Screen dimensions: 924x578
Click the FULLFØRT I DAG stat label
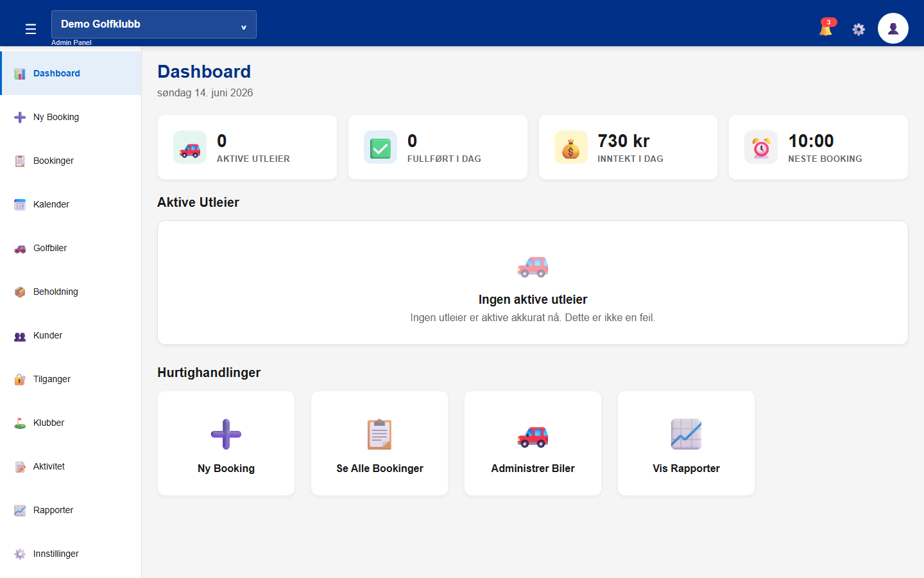[444, 159]
